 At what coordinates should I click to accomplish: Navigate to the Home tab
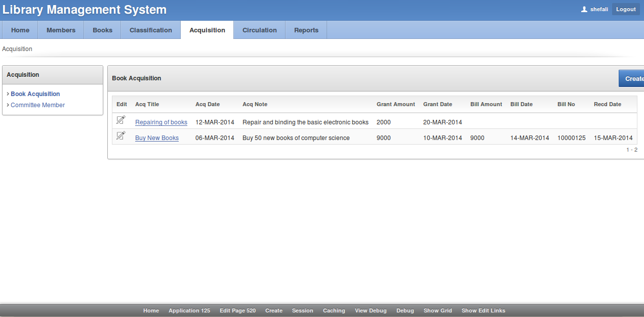coord(20,30)
